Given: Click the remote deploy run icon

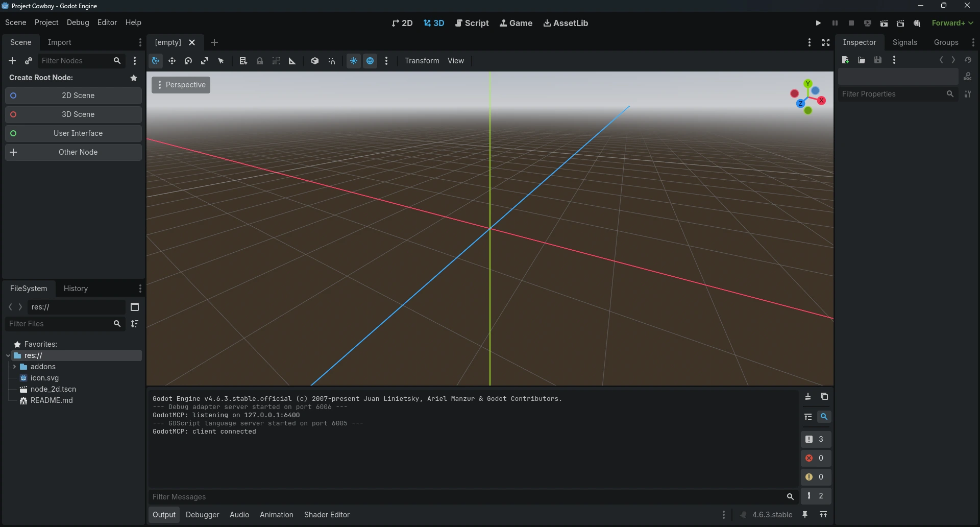Looking at the screenshot, I should [x=868, y=23].
